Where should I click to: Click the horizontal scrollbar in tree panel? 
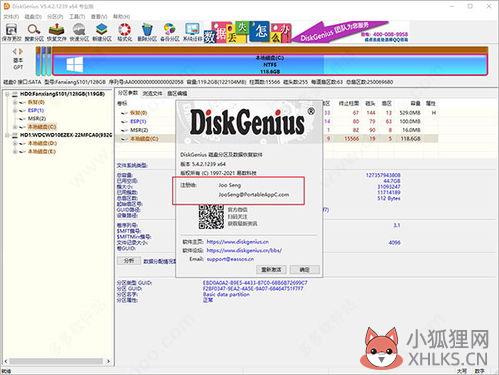[56, 361]
